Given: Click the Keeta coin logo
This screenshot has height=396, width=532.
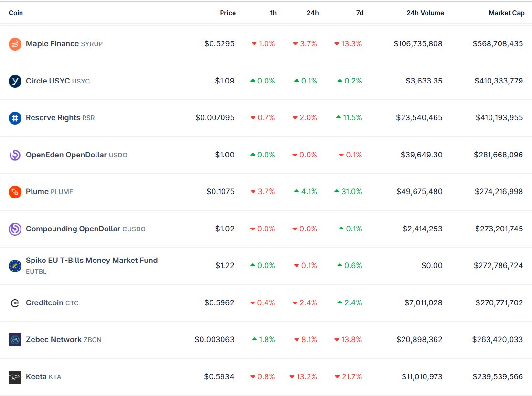Looking at the screenshot, I should pyautogui.click(x=15, y=377).
